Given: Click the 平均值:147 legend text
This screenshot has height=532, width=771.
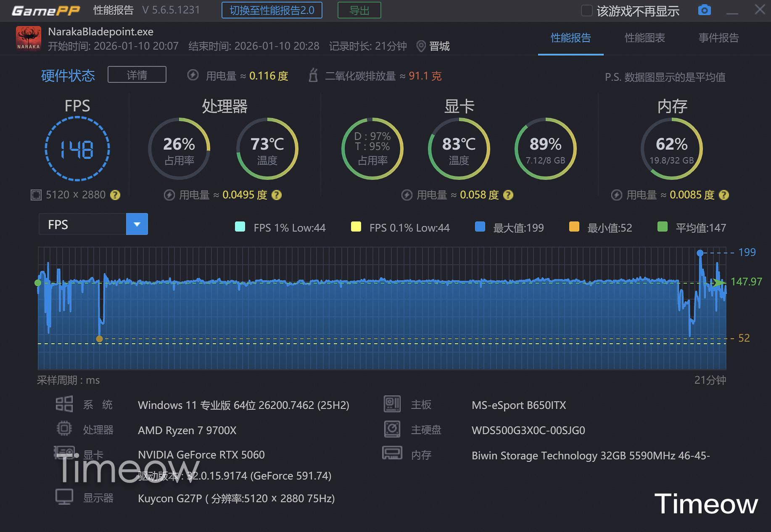Looking at the screenshot, I should tap(701, 228).
